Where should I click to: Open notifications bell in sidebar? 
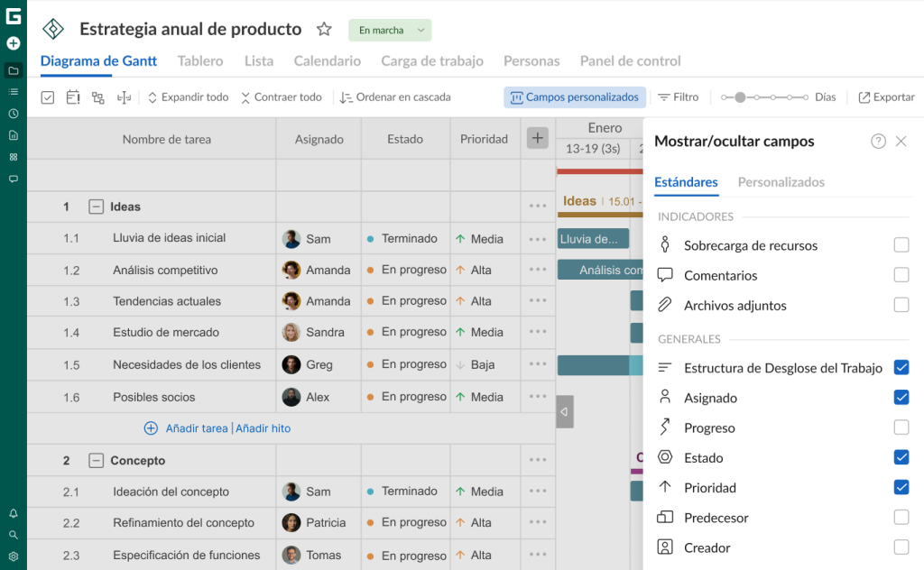pos(14,513)
